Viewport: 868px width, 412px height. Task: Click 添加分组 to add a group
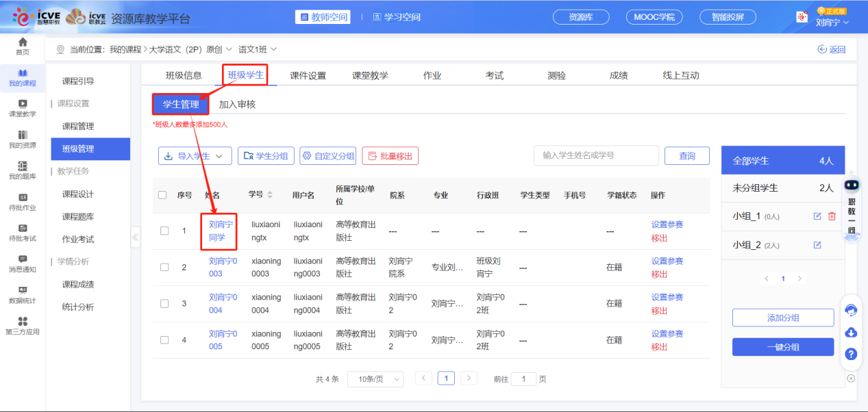coord(782,318)
